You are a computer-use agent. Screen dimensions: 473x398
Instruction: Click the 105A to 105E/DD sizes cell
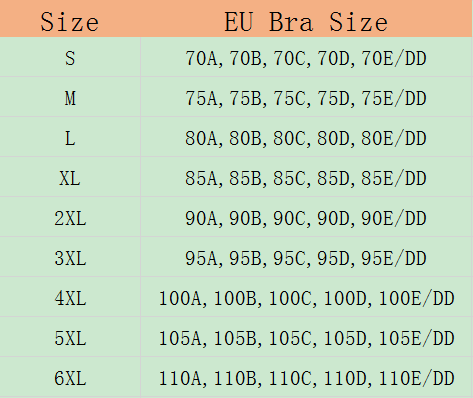click(306, 337)
